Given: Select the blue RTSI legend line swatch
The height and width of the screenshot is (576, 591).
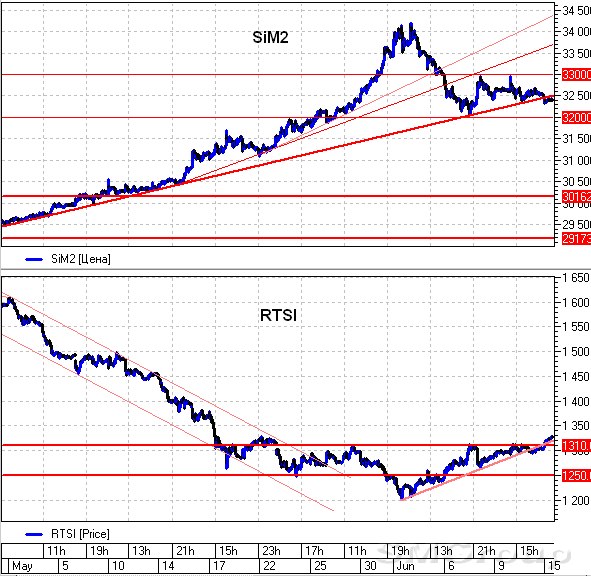Looking at the screenshot, I should 34,534.
